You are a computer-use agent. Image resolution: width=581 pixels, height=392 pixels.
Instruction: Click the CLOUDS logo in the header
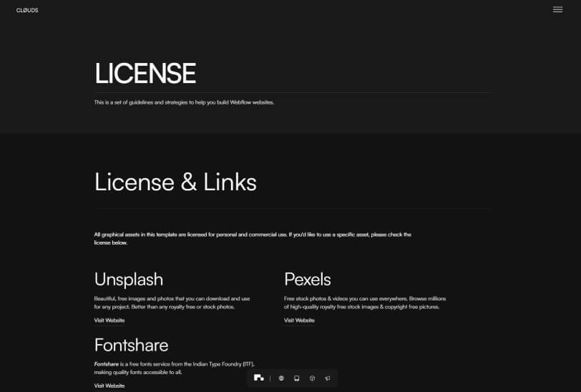(x=27, y=10)
